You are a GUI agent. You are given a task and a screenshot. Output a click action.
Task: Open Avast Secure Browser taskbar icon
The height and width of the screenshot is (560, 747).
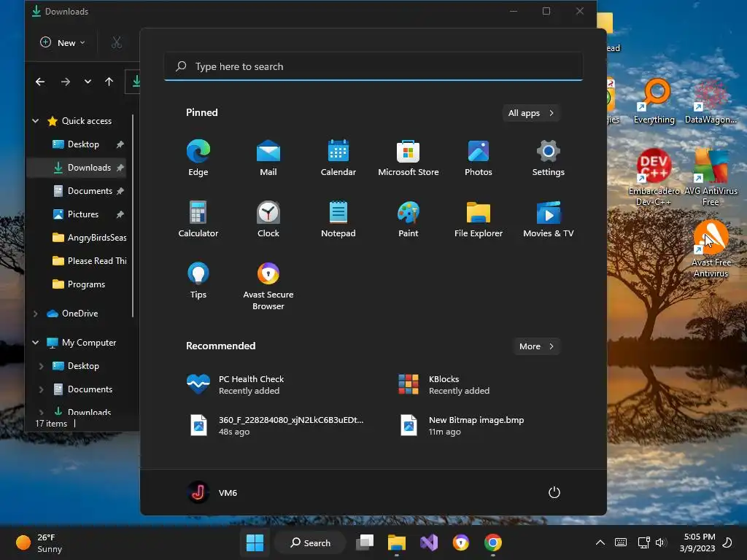[x=461, y=542]
